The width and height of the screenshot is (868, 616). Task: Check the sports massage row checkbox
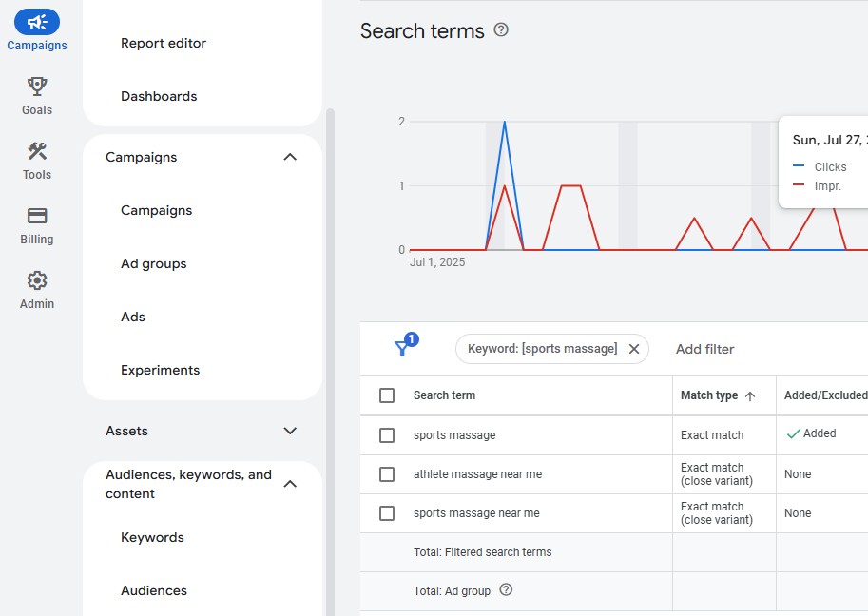(387, 435)
